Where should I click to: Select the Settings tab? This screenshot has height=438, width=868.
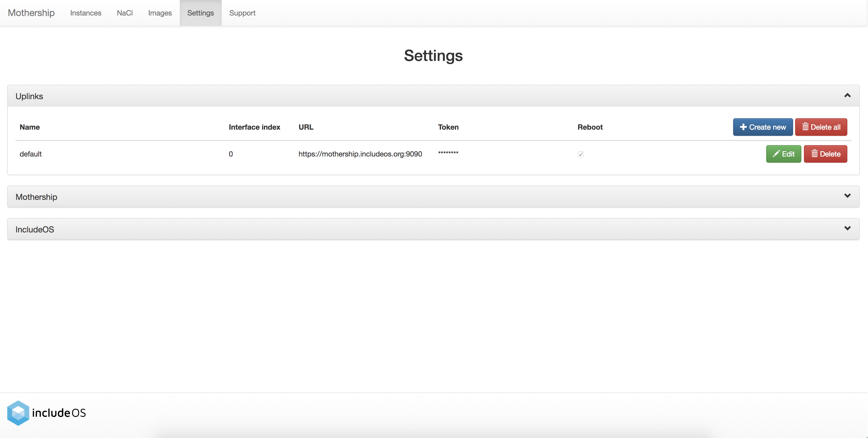click(200, 13)
